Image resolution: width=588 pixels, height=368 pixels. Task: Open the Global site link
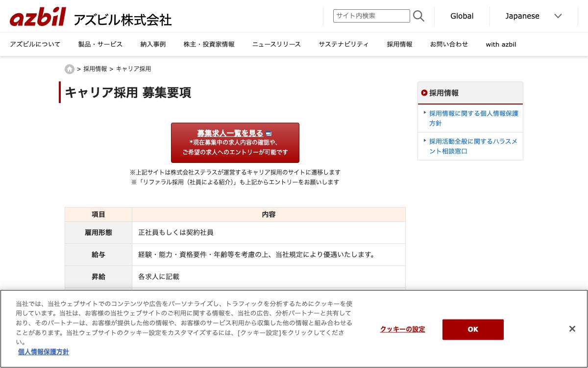coord(462,16)
